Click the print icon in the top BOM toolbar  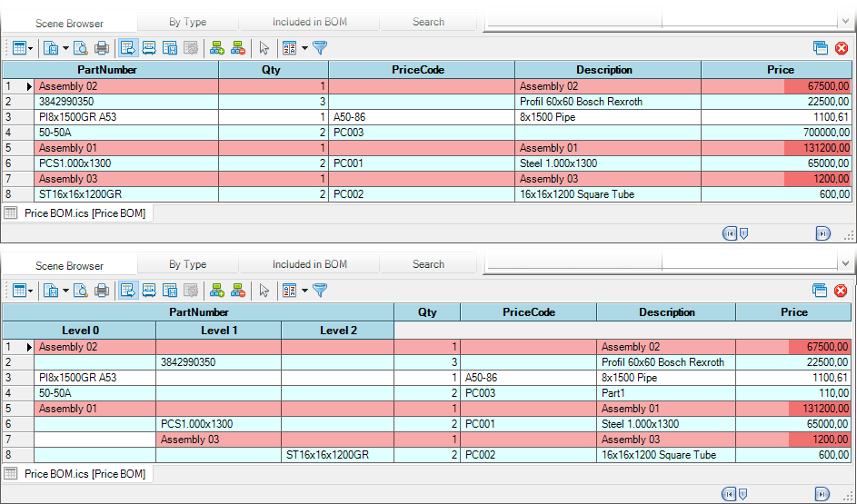click(x=102, y=48)
